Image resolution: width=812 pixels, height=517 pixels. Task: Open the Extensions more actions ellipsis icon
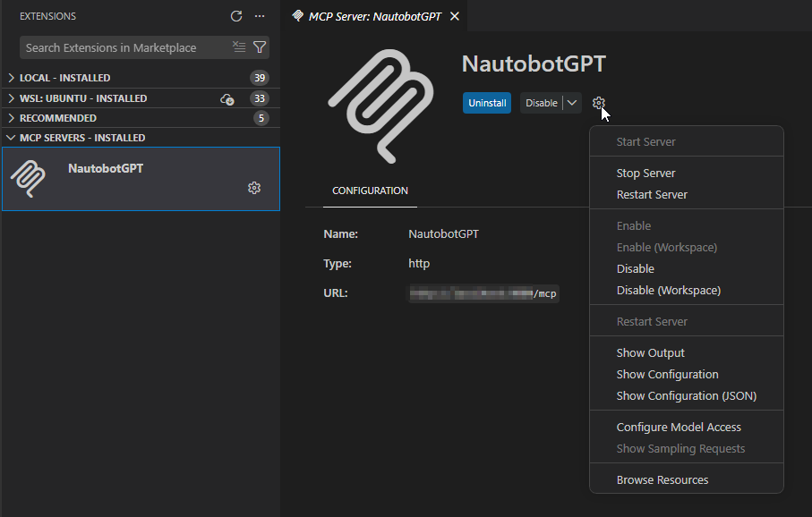(260, 15)
